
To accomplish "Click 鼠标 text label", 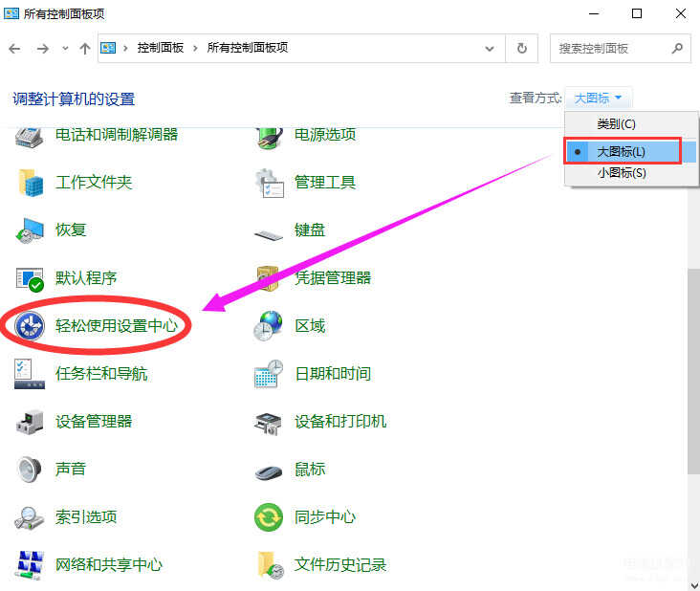I will click(310, 470).
